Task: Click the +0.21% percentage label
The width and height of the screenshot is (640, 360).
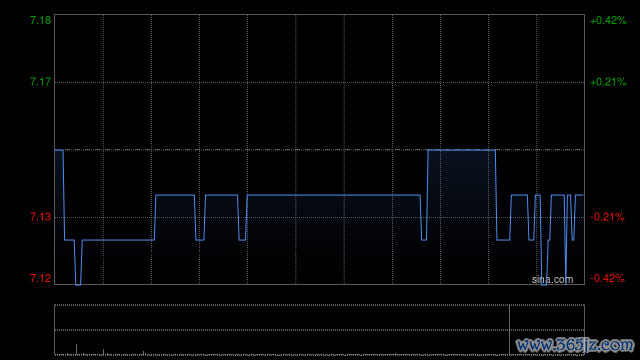Action: pyautogui.click(x=608, y=82)
